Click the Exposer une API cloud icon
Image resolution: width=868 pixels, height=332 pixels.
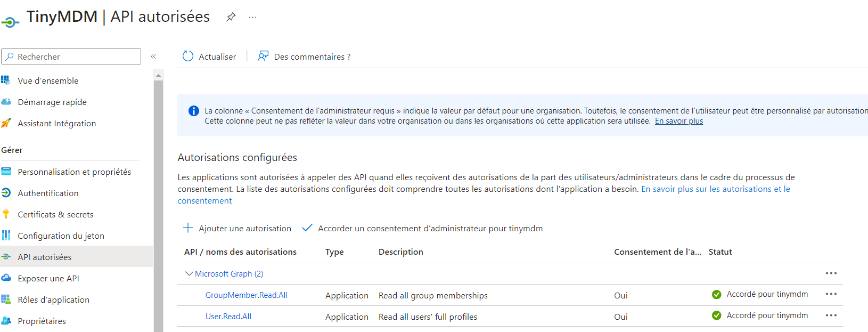point(6,278)
